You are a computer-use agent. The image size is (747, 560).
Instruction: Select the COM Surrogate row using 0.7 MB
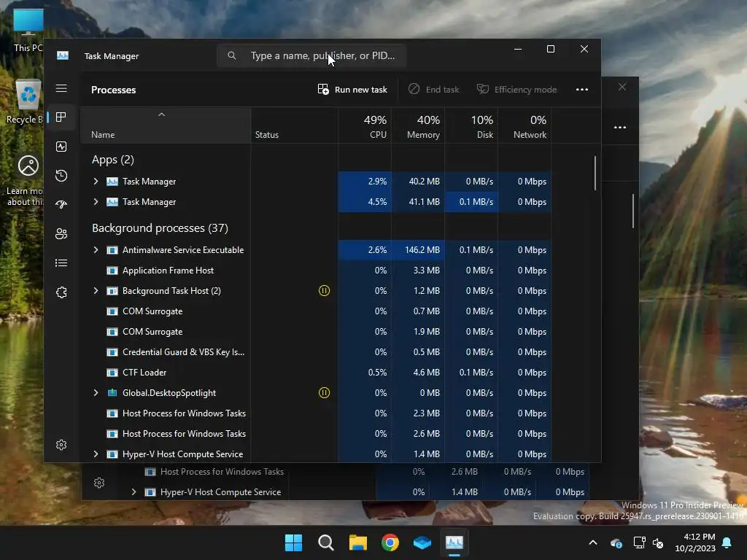coord(317,311)
